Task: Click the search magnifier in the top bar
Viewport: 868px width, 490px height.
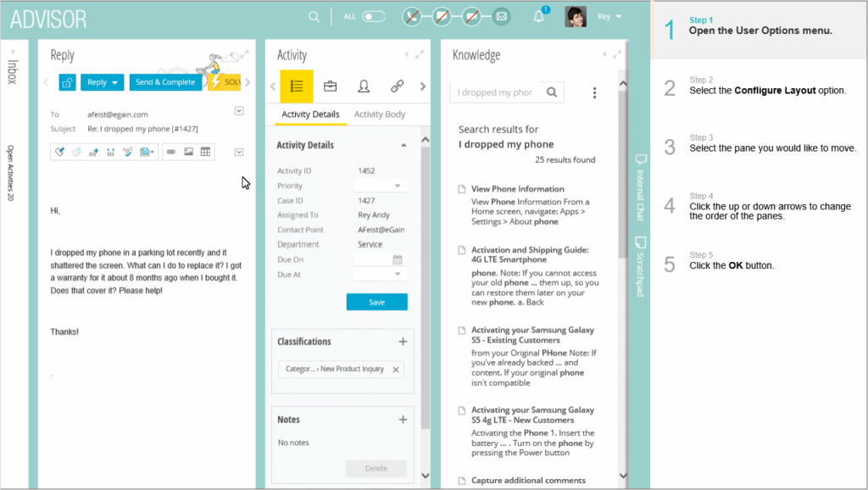Action: [314, 16]
